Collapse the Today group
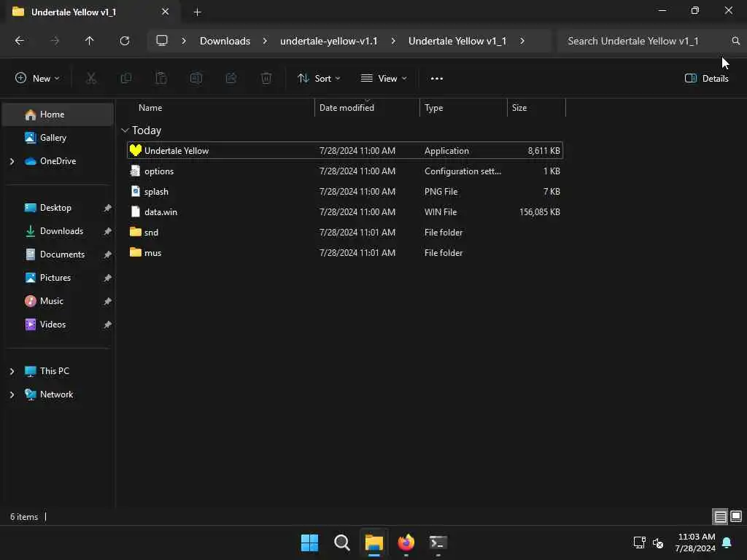The height and width of the screenshot is (560, 747). point(125,131)
